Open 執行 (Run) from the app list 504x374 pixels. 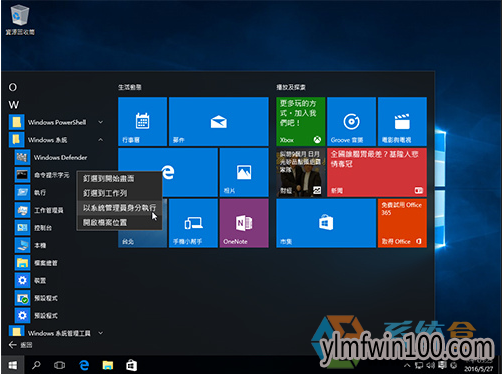click(x=31, y=193)
